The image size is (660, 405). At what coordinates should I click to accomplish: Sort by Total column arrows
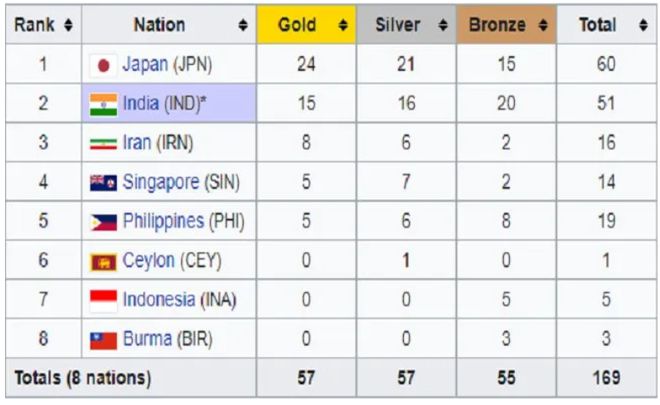pyautogui.click(x=643, y=25)
